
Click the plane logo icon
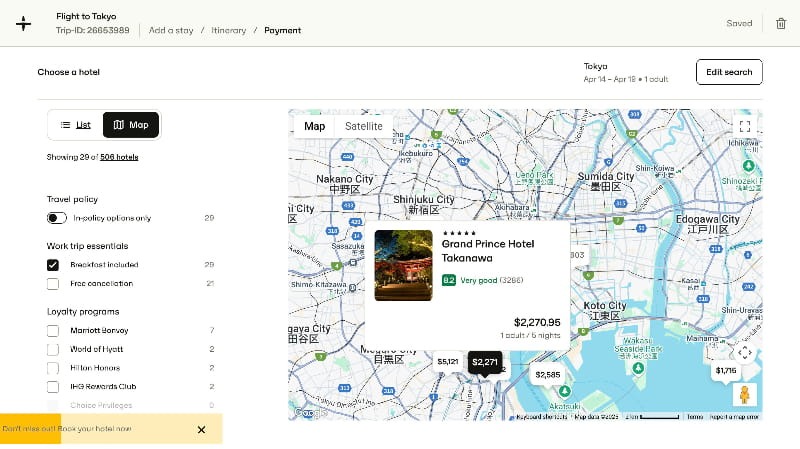click(23, 23)
